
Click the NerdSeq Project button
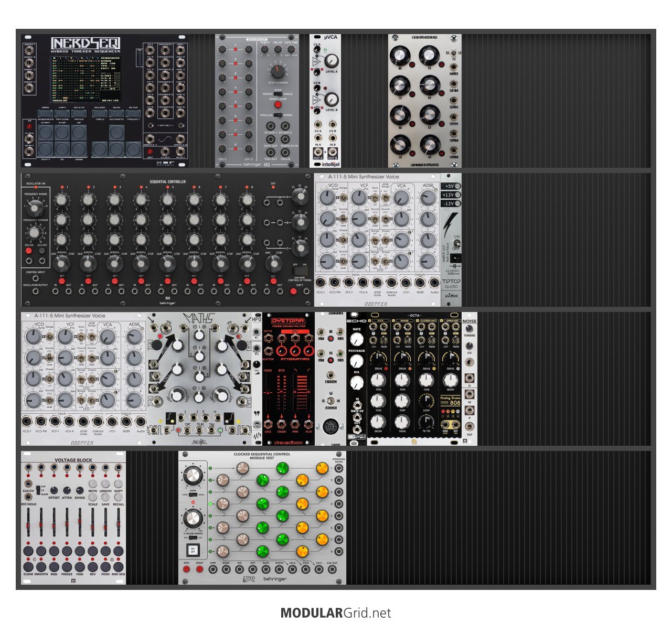point(133,113)
